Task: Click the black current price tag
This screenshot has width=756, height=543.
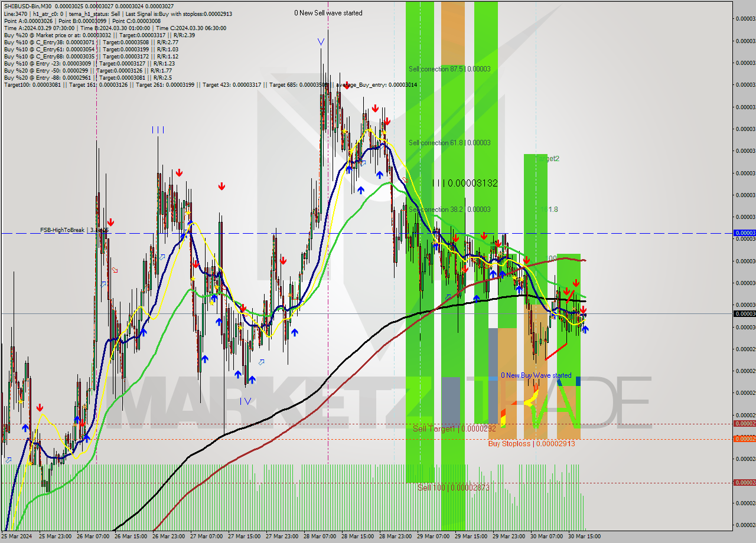Action: (744, 313)
